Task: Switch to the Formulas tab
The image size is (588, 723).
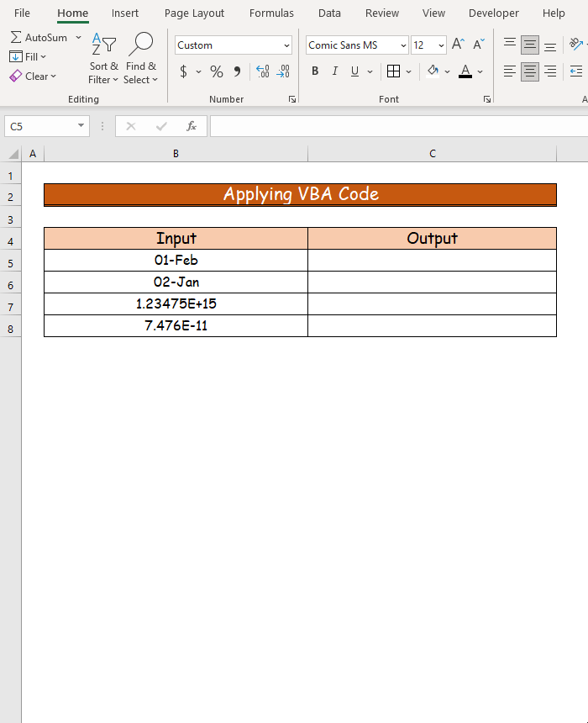Action: click(271, 13)
